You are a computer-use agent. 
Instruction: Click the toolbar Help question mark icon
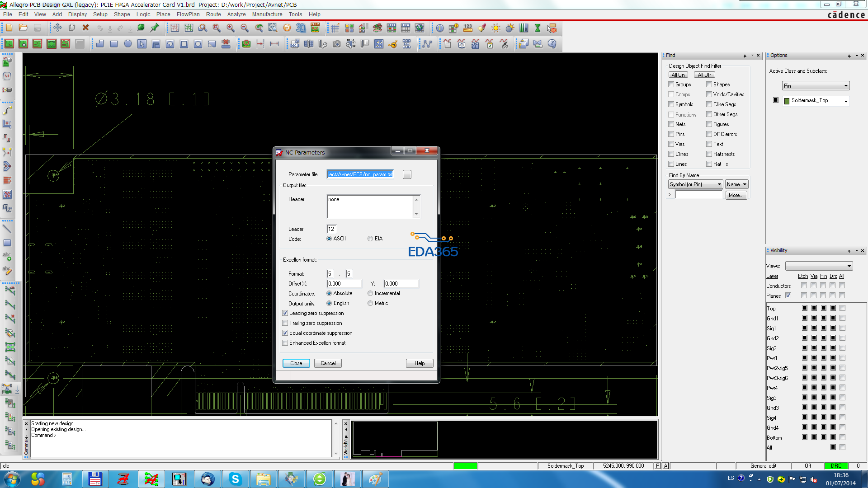click(x=552, y=44)
